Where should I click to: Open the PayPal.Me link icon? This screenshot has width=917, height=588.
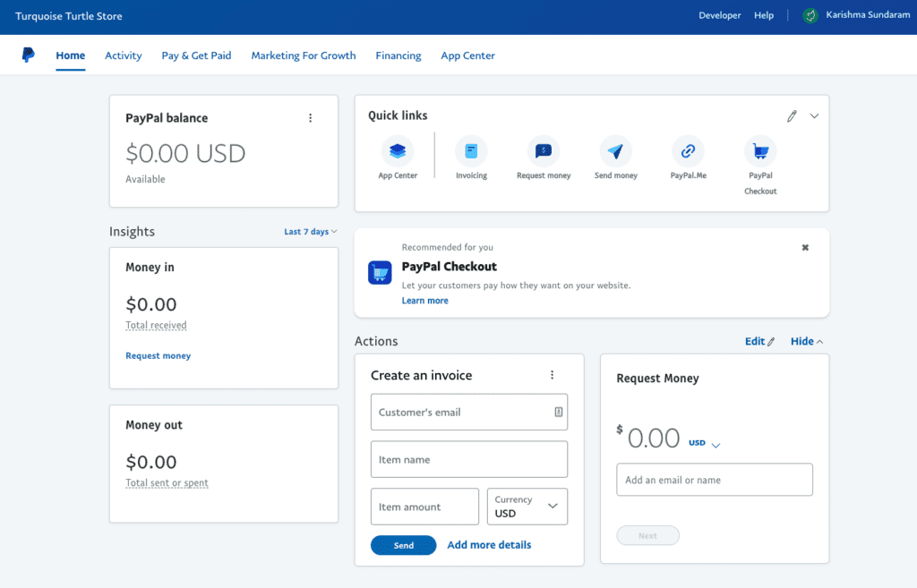[x=688, y=151]
